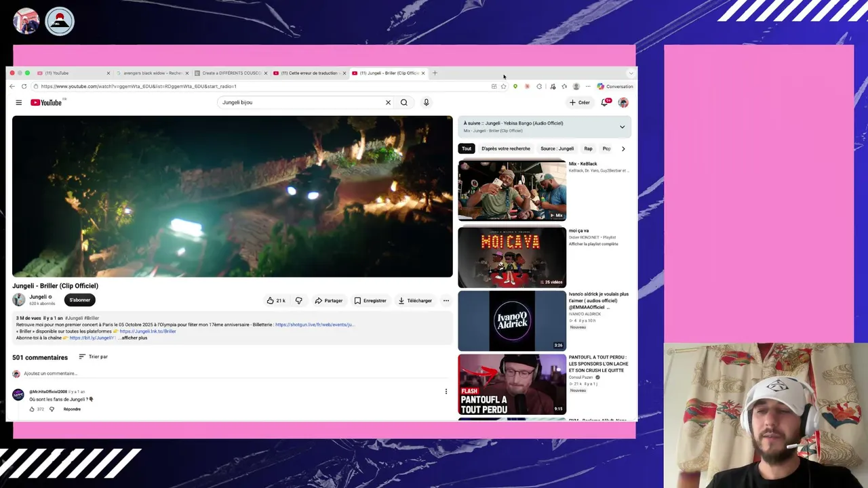Open the 'MOI ÇA VA' playlist thumbnail
The height and width of the screenshot is (488, 868).
[512, 258]
